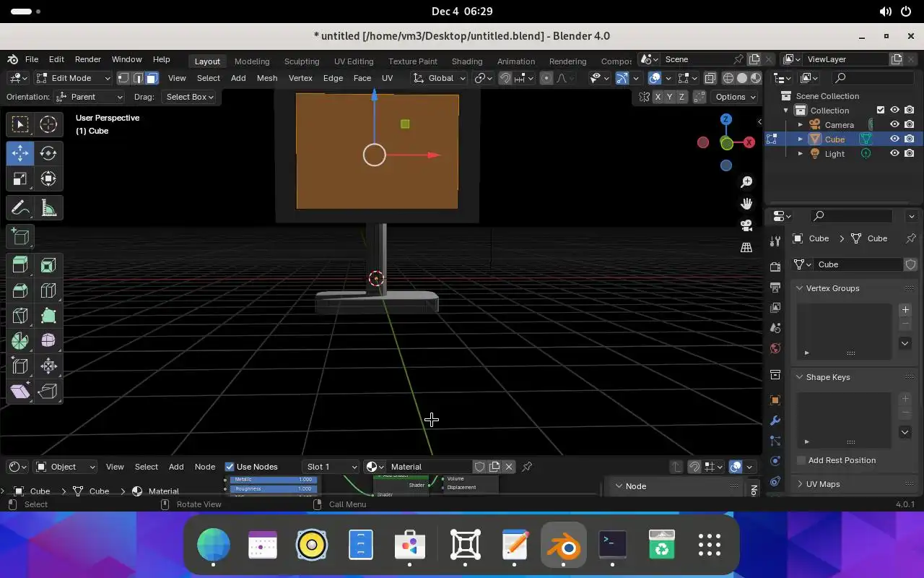Select the Poly Build tool
This screenshot has width=924, height=578.
coord(48,316)
